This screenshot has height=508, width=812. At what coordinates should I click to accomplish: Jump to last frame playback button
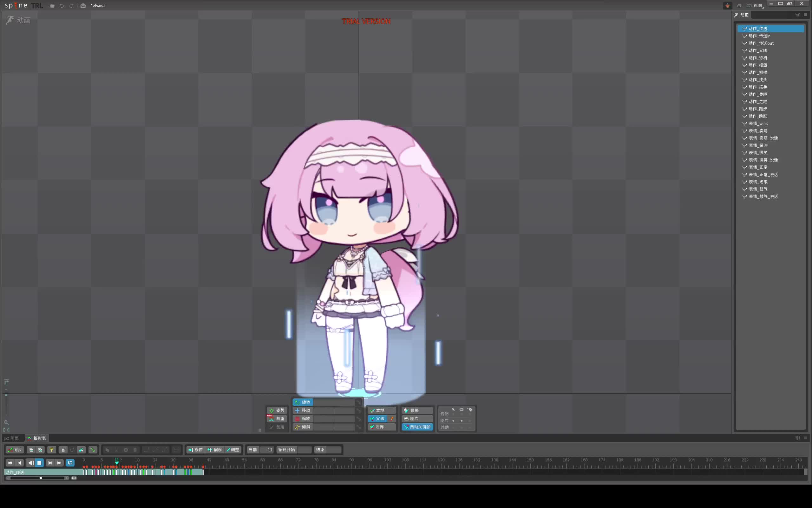click(59, 463)
